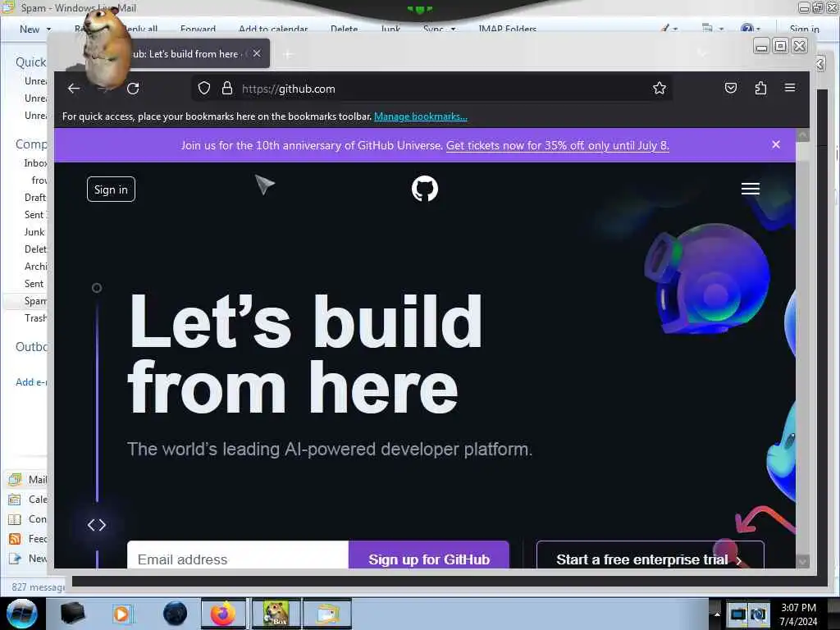The image size is (840, 630).
Task: Show hidden system tray icons
Action: 717,614
